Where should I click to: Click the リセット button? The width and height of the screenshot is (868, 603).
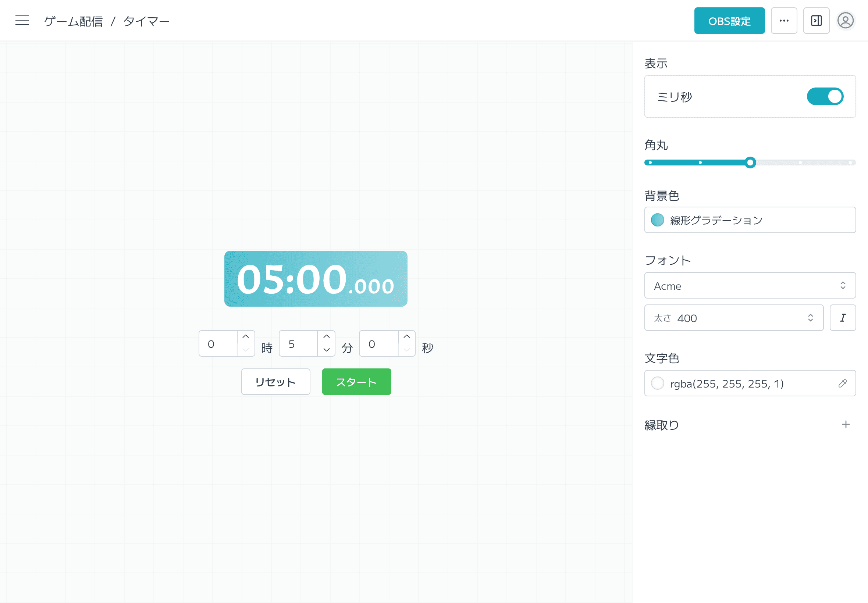(275, 382)
